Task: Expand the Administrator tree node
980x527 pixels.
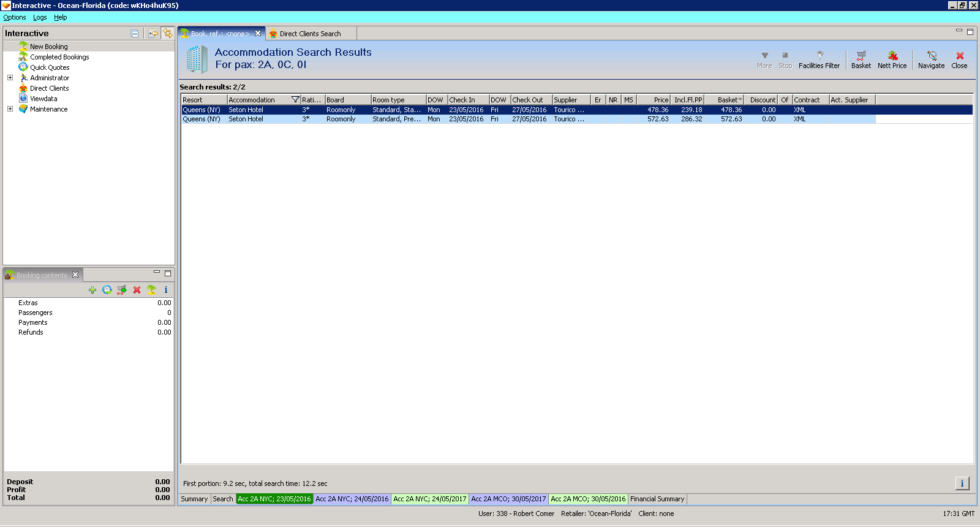Action: click(x=10, y=78)
